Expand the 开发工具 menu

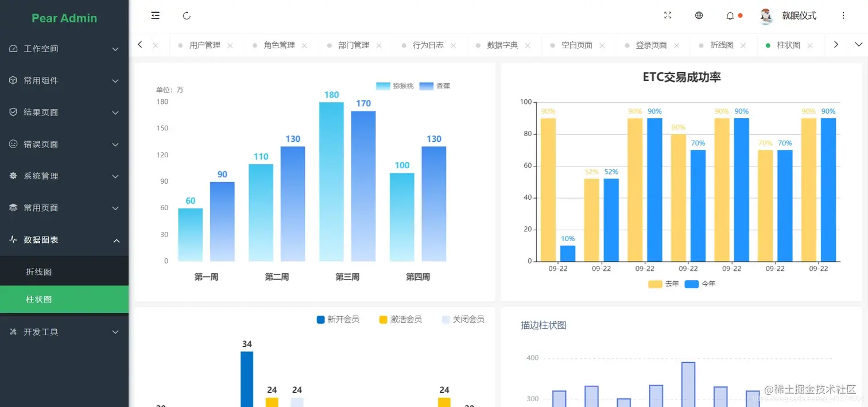click(x=115, y=332)
